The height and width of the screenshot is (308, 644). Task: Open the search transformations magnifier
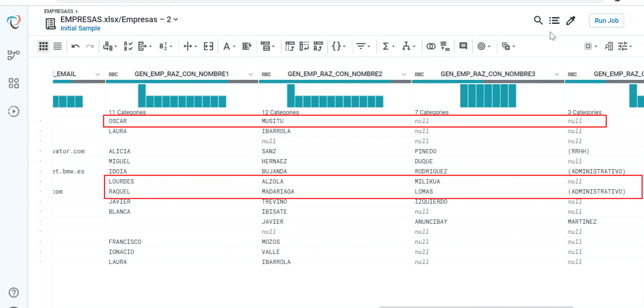pos(538,20)
